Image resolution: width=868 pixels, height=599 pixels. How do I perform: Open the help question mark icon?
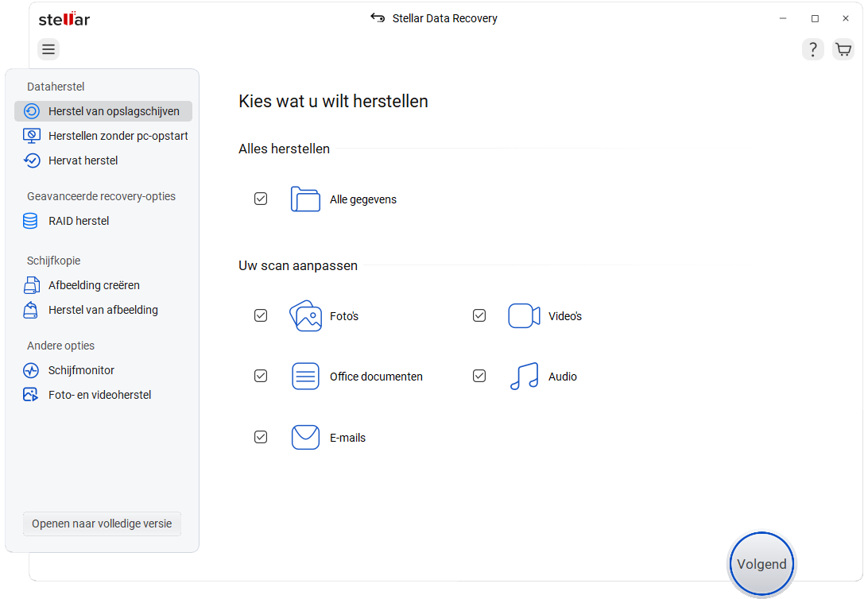[812, 50]
